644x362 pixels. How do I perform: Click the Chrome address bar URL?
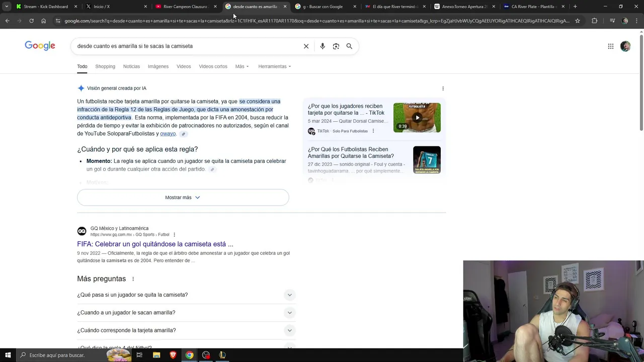(317, 21)
